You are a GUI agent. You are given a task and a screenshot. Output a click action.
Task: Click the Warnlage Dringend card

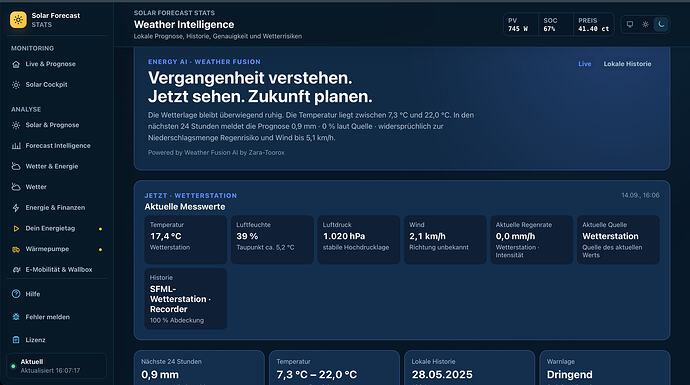pos(605,368)
